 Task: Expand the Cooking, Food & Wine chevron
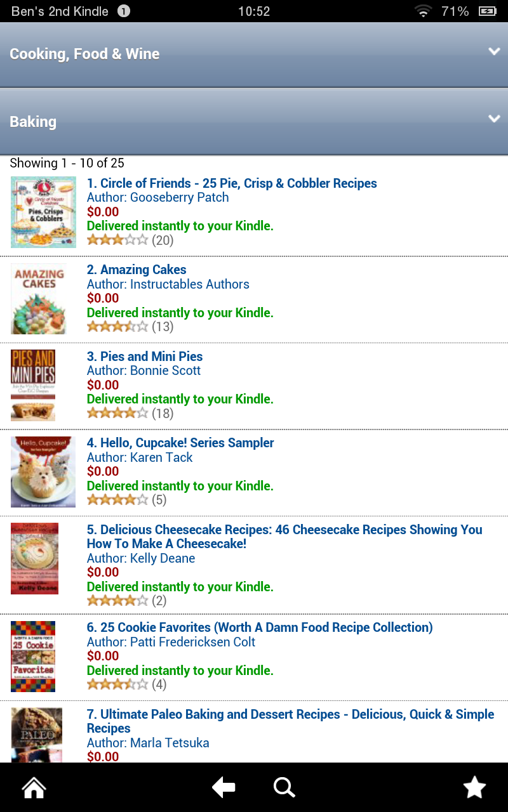(x=494, y=52)
